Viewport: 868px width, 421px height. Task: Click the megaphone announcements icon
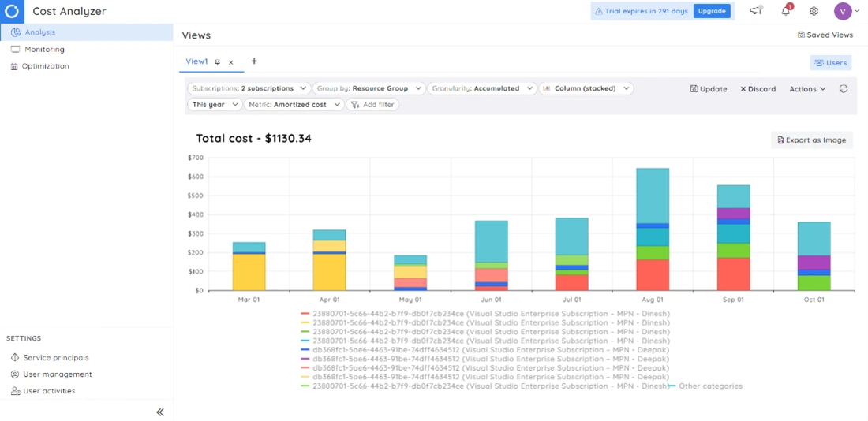coord(756,11)
